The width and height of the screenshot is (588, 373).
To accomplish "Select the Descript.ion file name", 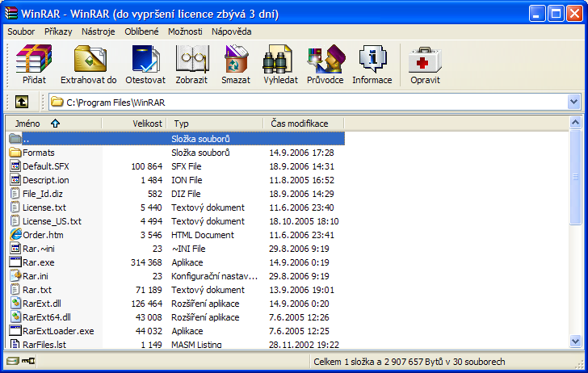I will pyautogui.click(x=46, y=180).
